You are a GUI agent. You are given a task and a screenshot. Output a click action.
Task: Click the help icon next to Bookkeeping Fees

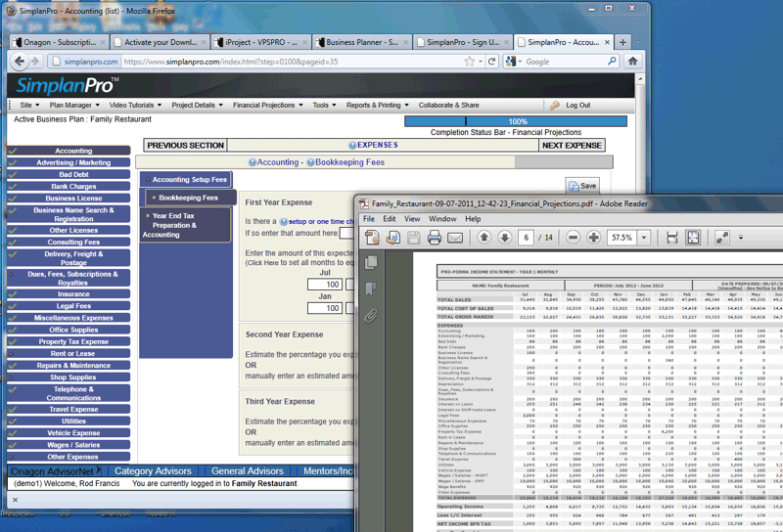(310, 162)
